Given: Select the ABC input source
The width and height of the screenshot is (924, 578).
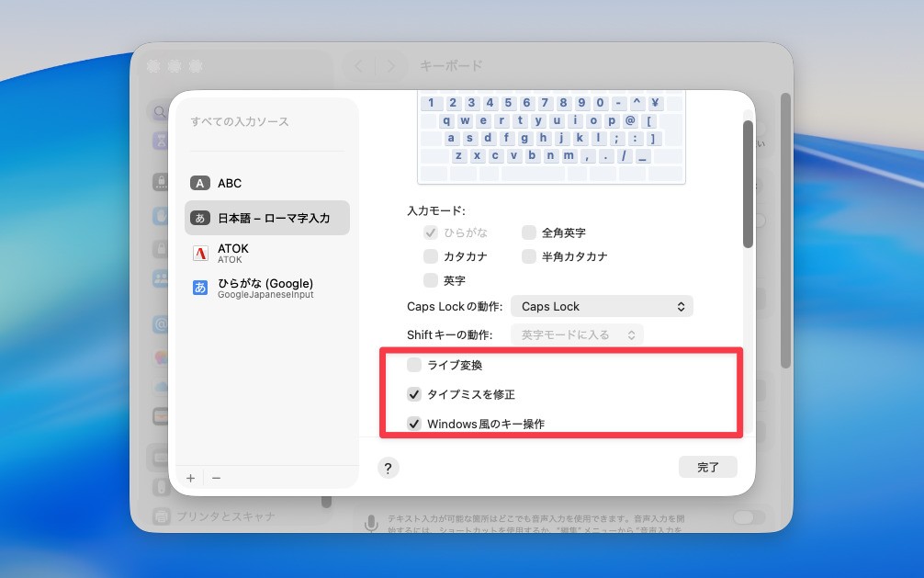Looking at the screenshot, I should (x=267, y=184).
